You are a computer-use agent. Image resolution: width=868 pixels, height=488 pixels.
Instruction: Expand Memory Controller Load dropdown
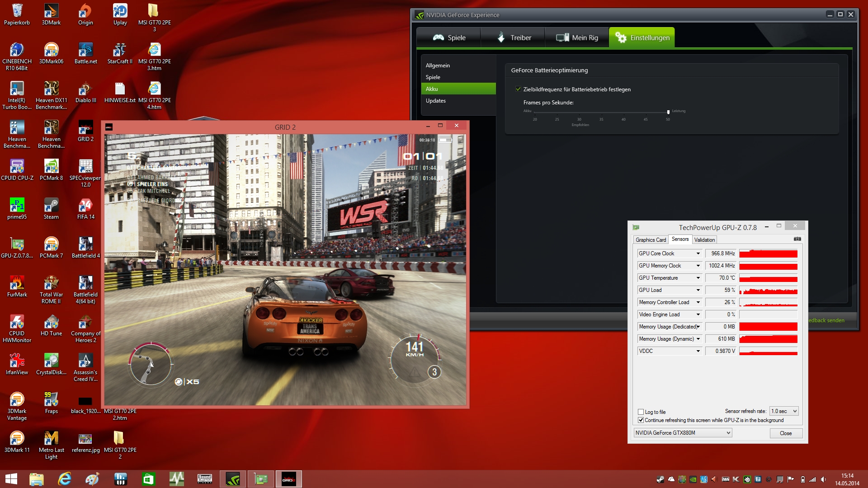[x=698, y=302]
